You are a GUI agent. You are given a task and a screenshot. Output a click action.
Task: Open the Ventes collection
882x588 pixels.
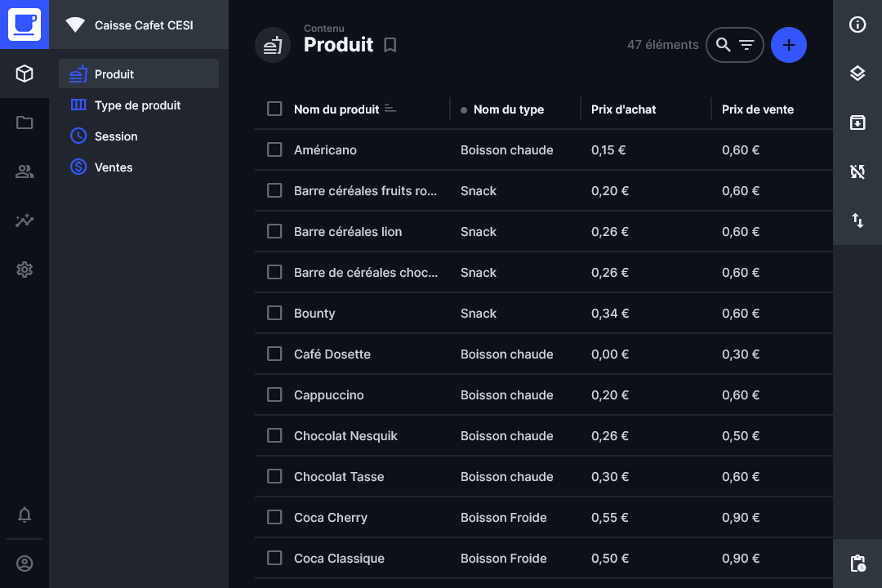[x=114, y=167]
